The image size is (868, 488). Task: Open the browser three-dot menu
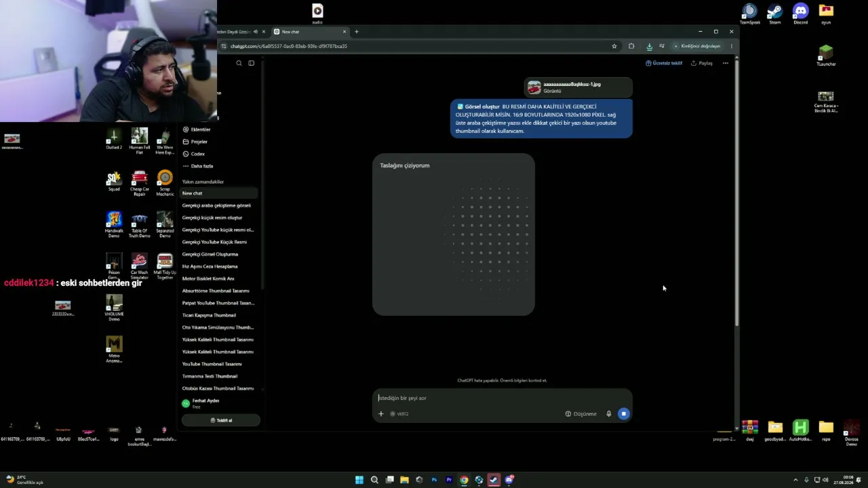point(731,46)
